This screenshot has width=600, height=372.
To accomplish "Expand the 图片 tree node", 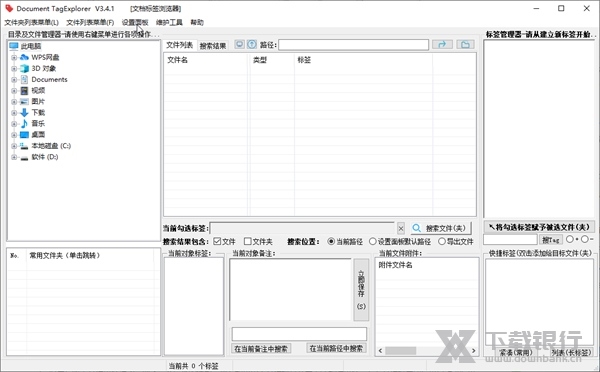I will coord(14,102).
